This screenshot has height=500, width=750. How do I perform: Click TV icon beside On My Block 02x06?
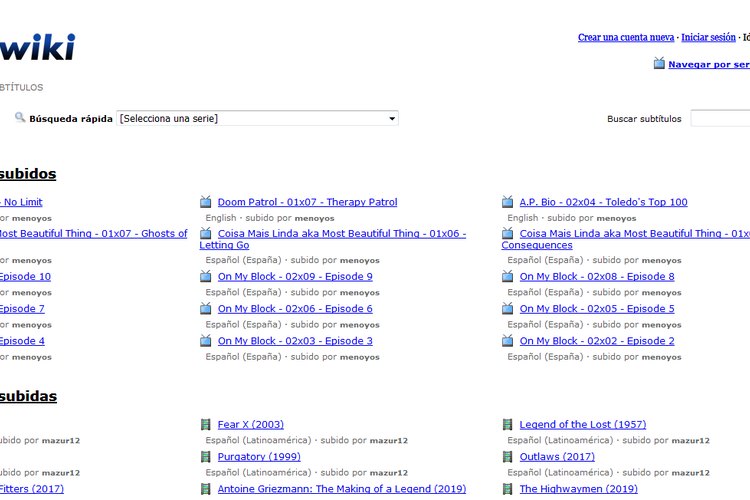pyautogui.click(x=206, y=309)
